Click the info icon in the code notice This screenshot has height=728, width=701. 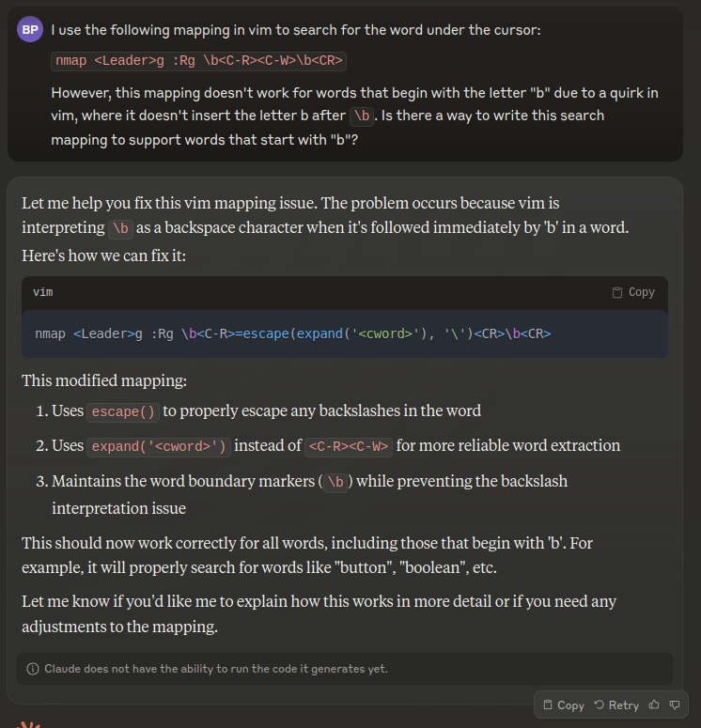(33, 669)
